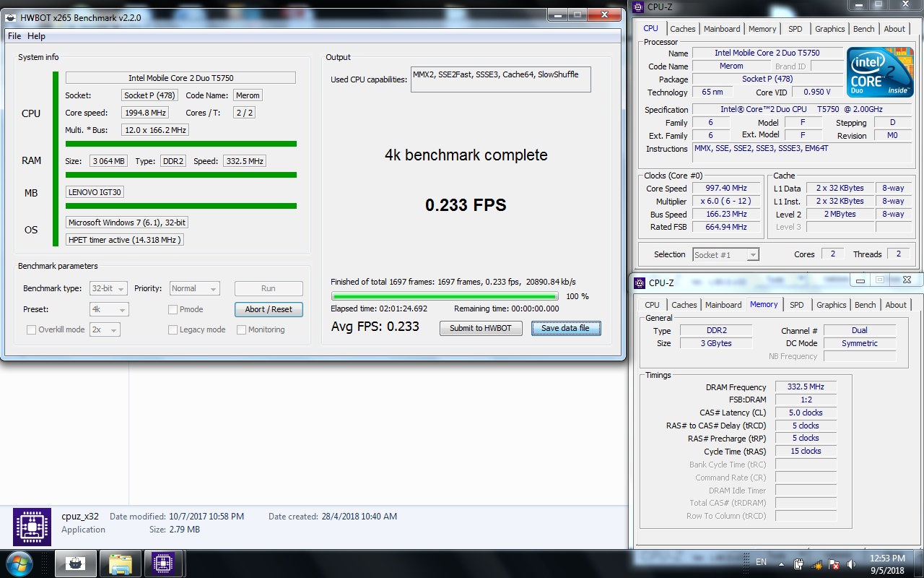Click the Cycle Time 15 clocks value
Screen dimensions: 924x578
(x=806, y=451)
